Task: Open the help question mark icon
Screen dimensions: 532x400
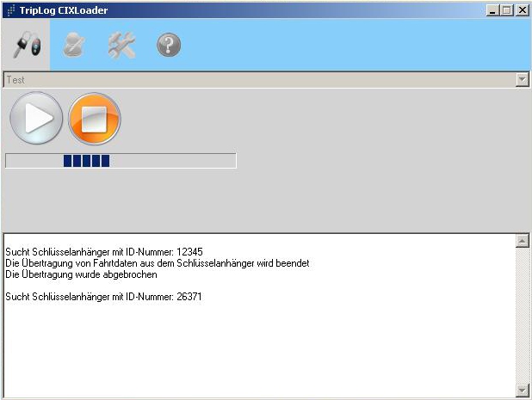Action: pos(169,45)
